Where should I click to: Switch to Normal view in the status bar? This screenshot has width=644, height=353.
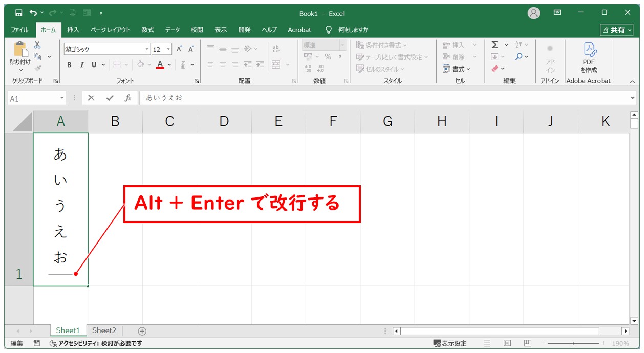coord(487,343)
